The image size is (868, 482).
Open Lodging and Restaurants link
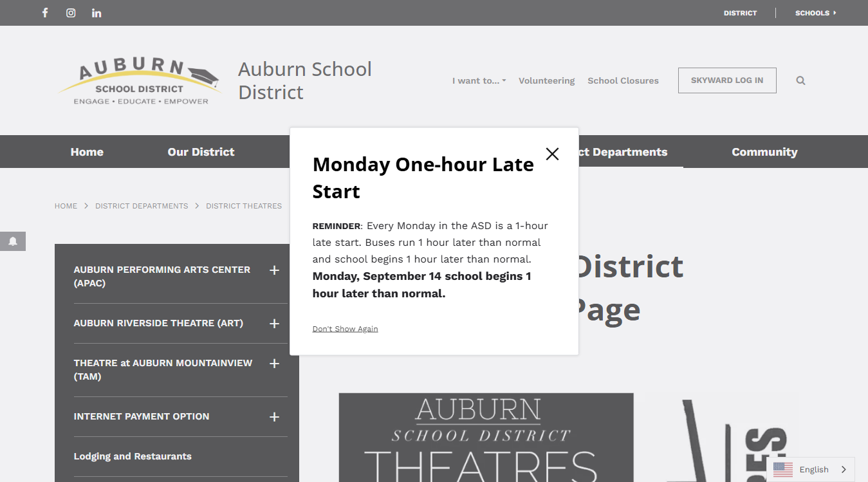click(133, 456)
